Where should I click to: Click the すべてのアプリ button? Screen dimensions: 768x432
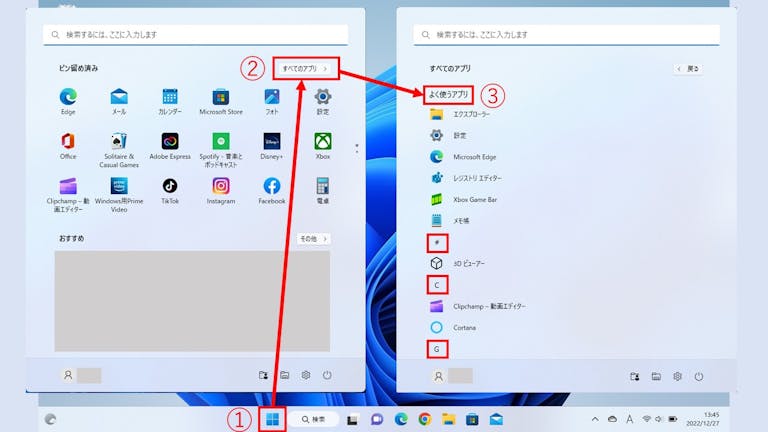tap(306, 69)
